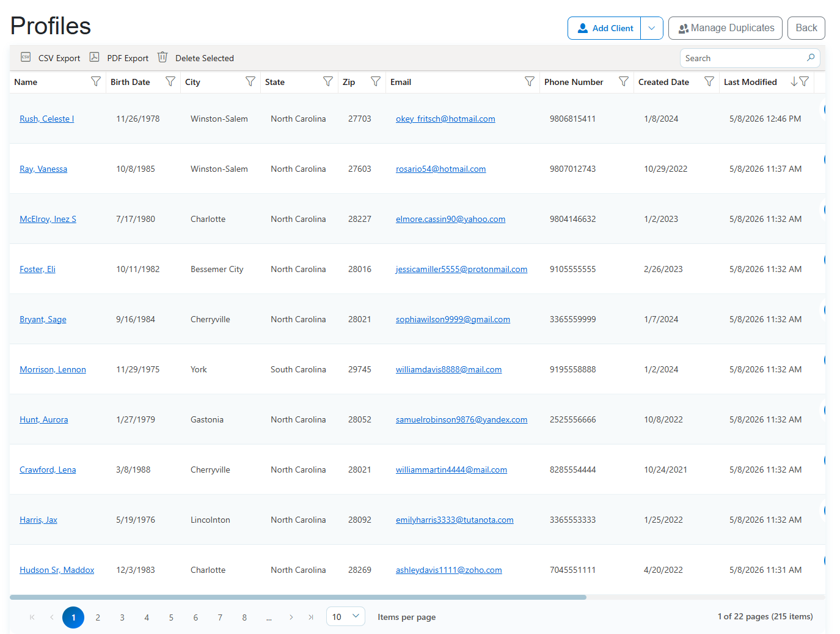Click the pagination ellipsis for more pages
Screen dimensions: 840x634
point(269,617)
